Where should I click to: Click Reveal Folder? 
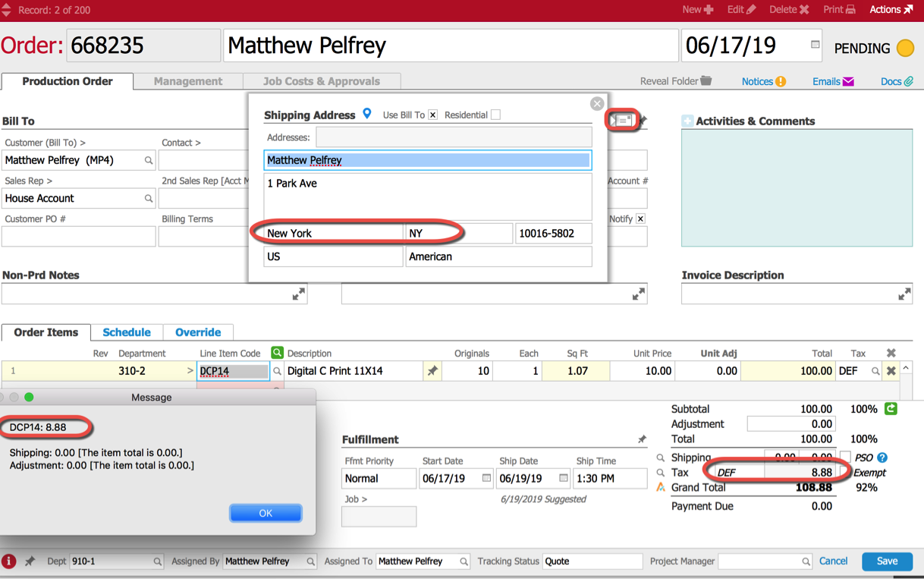[x=676, y=81]
